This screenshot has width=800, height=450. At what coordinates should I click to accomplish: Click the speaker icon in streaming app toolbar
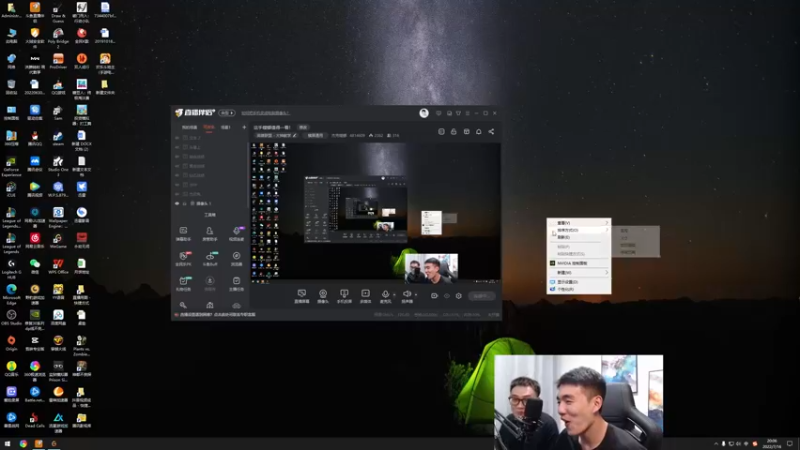tap(407, 295)
